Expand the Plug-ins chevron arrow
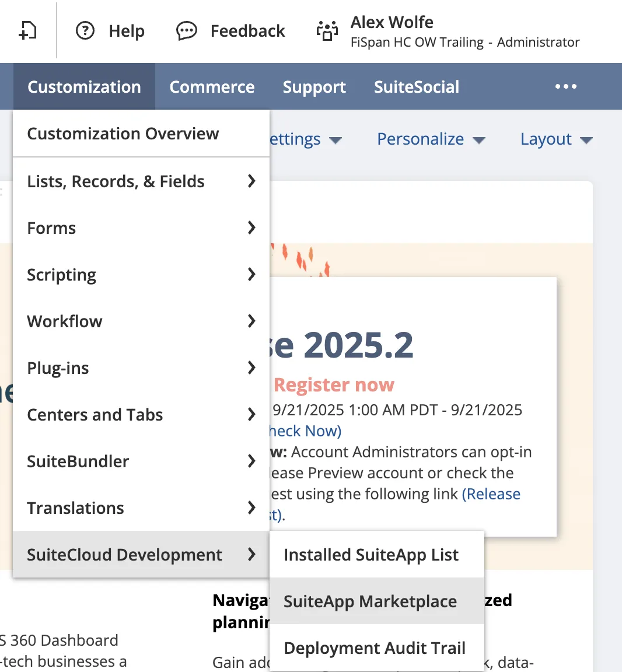Screen dimensions: 622x672 tap(251, 367)
